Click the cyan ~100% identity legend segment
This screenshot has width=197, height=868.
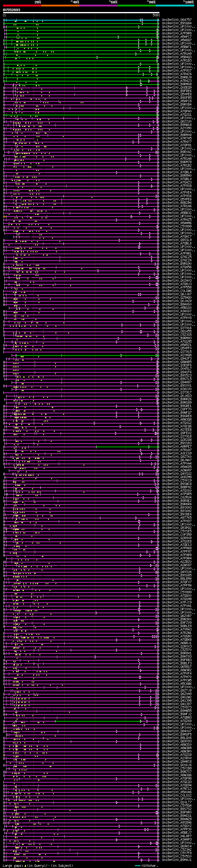pyautogui.click(x=175, y=6)
